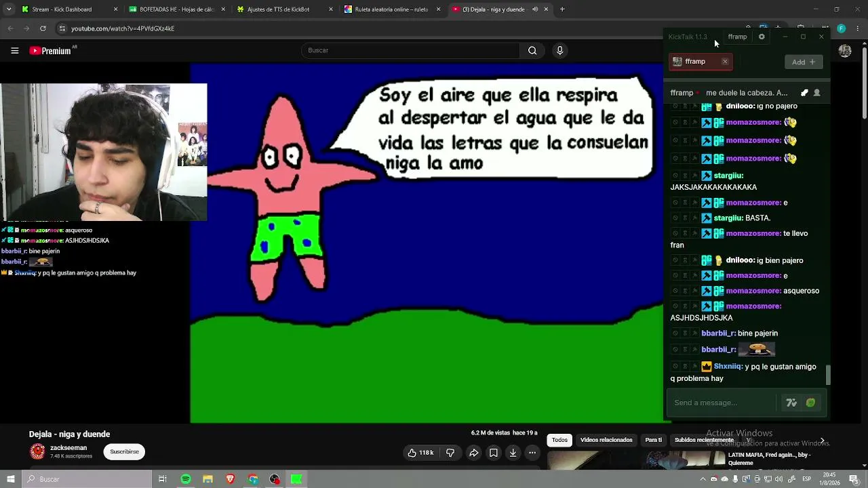The height and width of the screenshot is (488, 868).
Task: Focus the Send a message field
Action: pyautogui.click(x=723, y=403)
